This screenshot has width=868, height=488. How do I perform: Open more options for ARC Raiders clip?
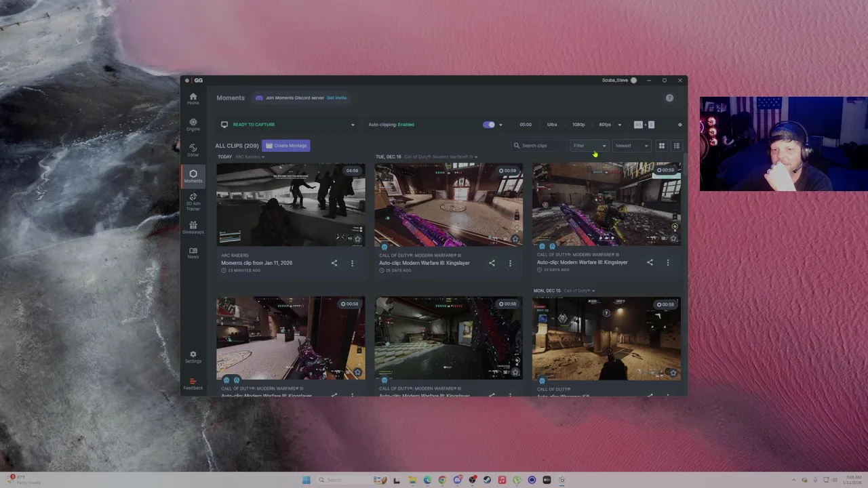pyautogui.click(x=352, y=263)
